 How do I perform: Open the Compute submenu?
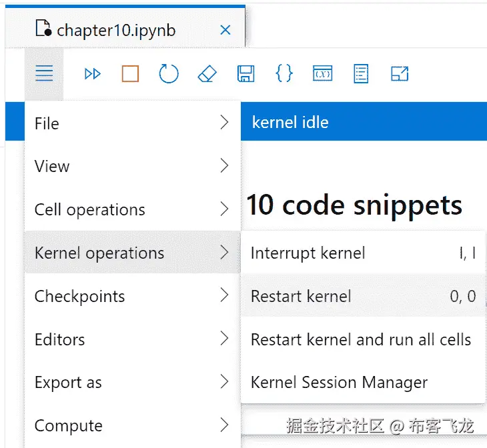click(x=133, y=425)
